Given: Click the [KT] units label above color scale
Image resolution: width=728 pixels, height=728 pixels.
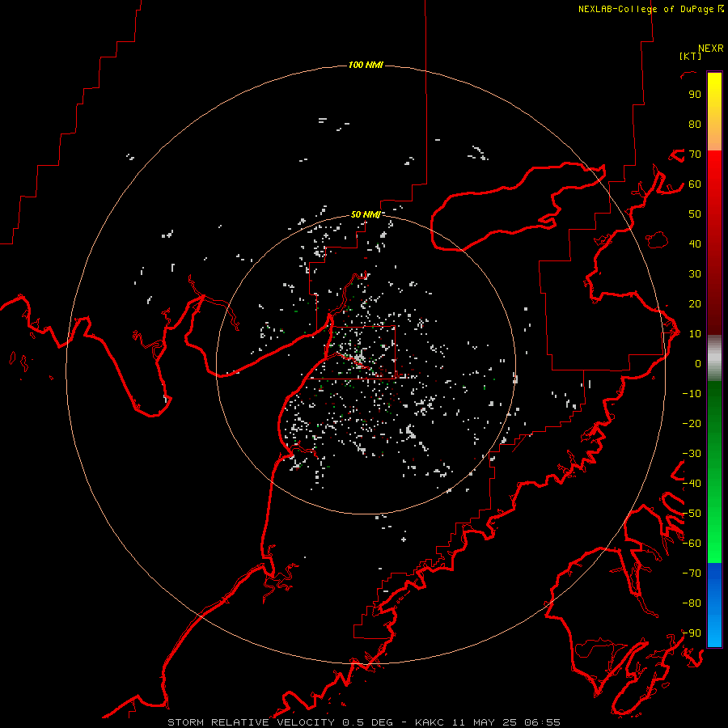Looking at the screenshot, I should (x=690, y=56).
